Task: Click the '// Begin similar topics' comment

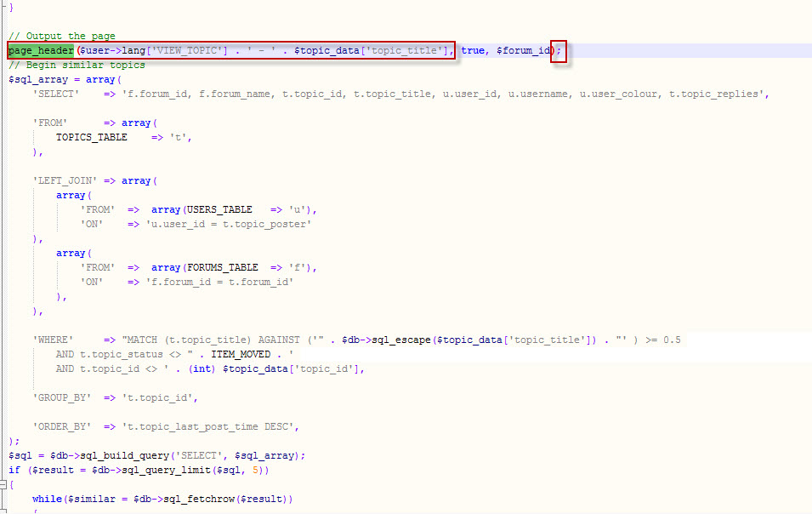Action: pos(77,65)
